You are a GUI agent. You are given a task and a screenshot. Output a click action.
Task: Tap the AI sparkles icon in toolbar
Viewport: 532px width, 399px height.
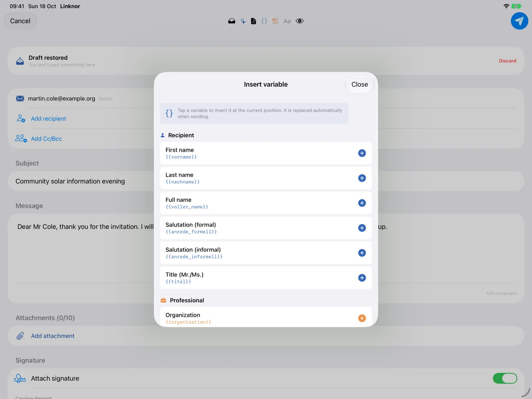click(x=243, y=21)
